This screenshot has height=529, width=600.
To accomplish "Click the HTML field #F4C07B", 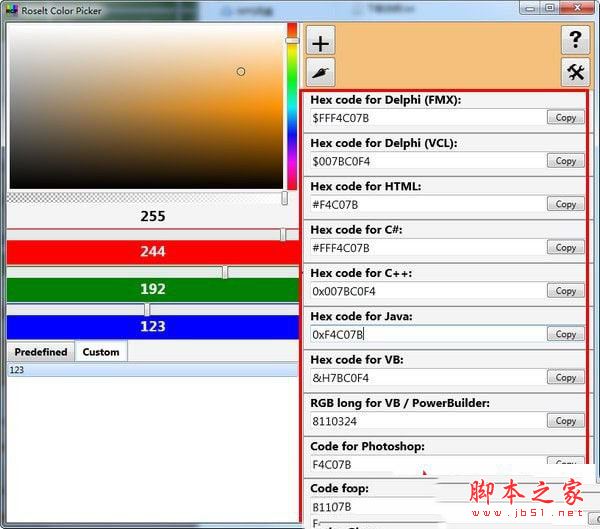I will tap(429, 204).
